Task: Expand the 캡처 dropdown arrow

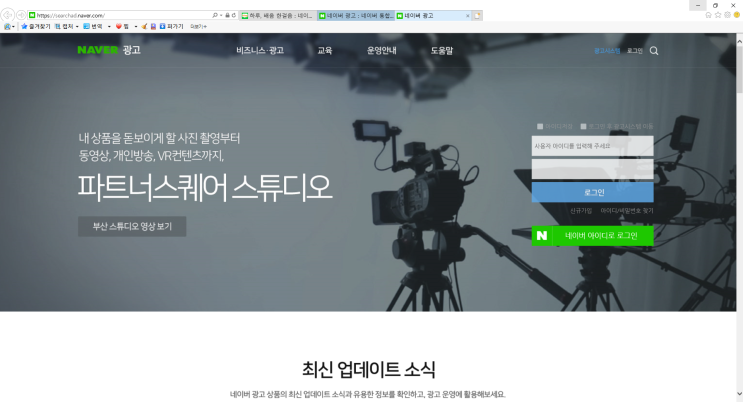Action: click(77, 27)
